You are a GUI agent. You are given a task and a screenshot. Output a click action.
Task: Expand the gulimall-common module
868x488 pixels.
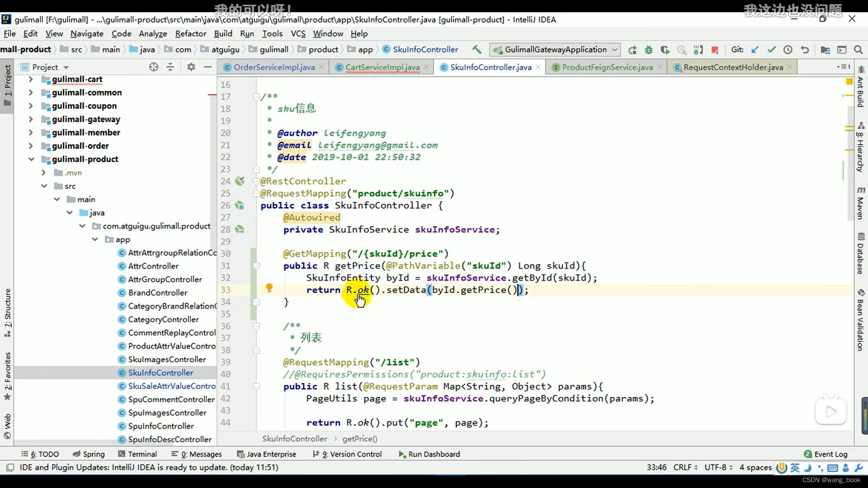pos(31,93)
